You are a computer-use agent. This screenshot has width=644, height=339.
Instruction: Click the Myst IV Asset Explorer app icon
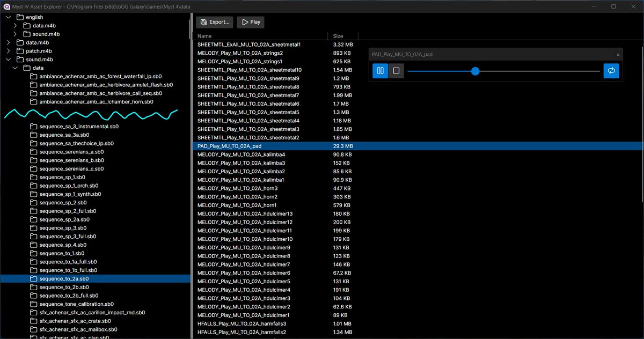[6, 6]
